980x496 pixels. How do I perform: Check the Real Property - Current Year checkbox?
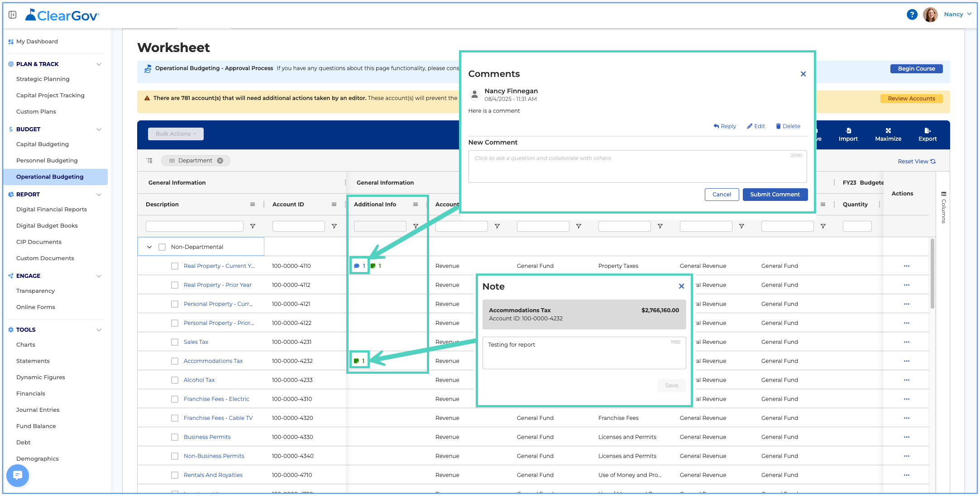click(x=175, y=266)
